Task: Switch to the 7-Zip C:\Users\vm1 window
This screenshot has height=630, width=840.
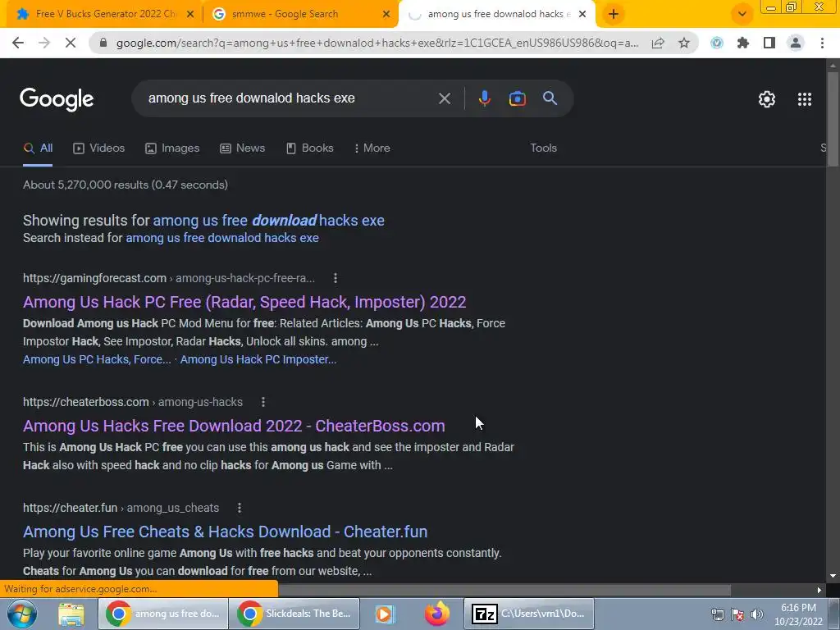Action: tap(529, 614)
